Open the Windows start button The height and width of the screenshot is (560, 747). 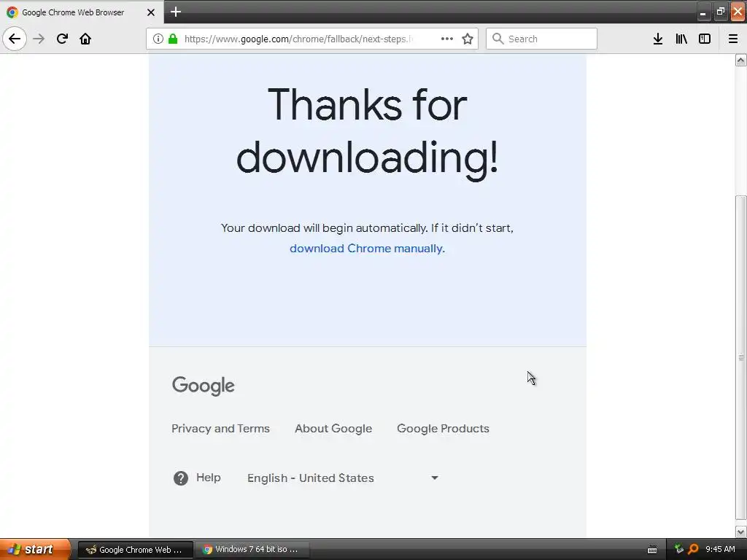click(x=35, y=549)
